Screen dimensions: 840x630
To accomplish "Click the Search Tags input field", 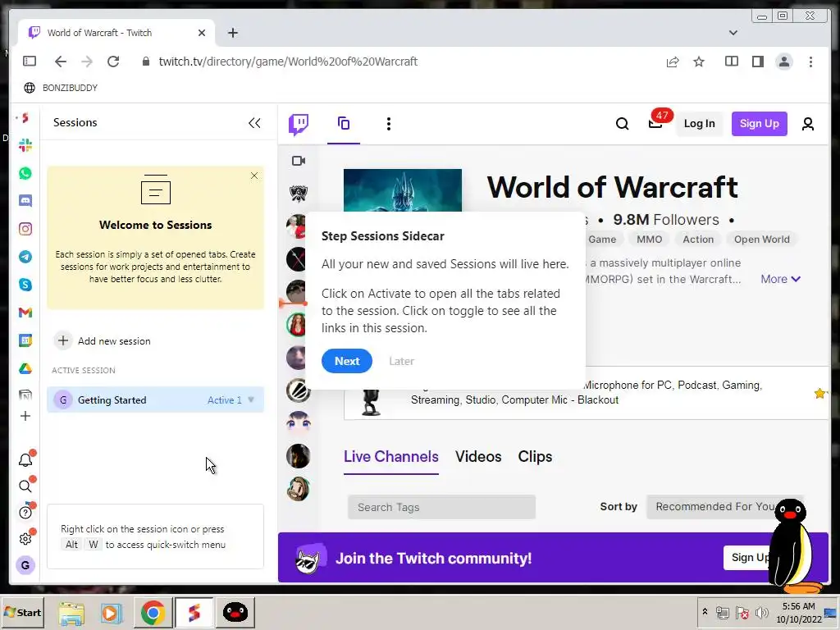I will click(441, 507).
